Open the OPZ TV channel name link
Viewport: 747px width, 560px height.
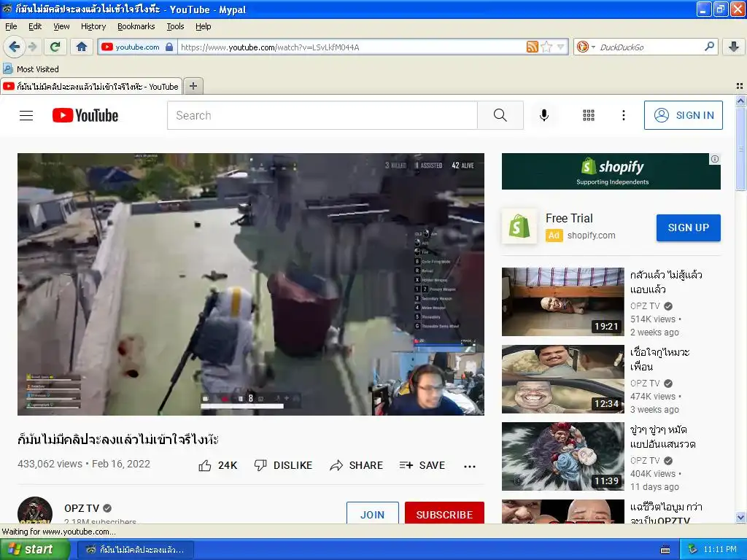pyautogui.click(x=82, y=508)
